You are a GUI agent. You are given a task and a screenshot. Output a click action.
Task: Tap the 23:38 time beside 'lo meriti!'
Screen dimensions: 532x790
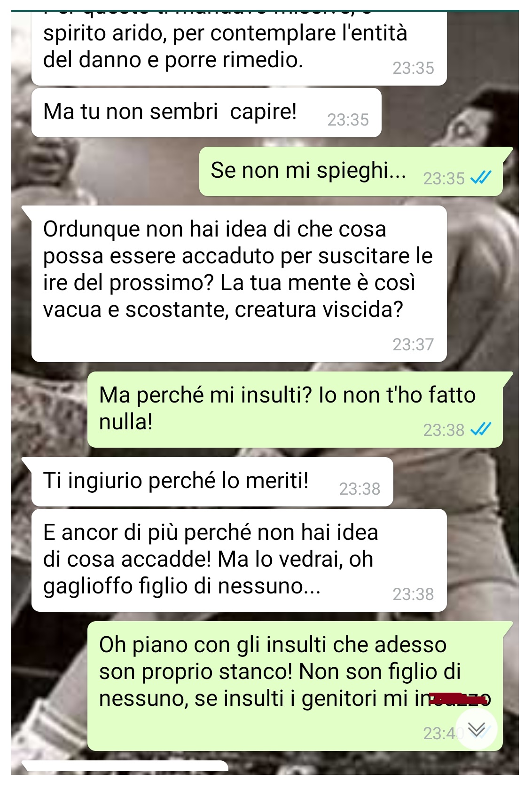[x=360, y=489]
